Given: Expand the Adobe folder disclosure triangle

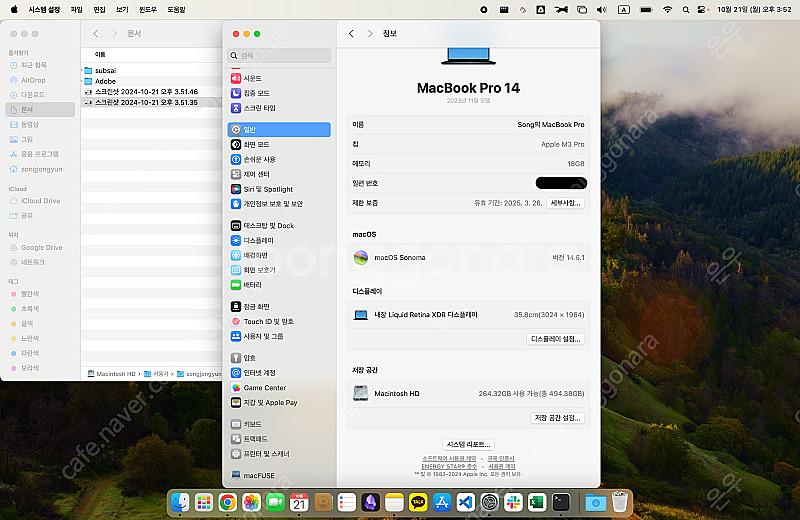Looking at the screenshot, I should point(82,81).
